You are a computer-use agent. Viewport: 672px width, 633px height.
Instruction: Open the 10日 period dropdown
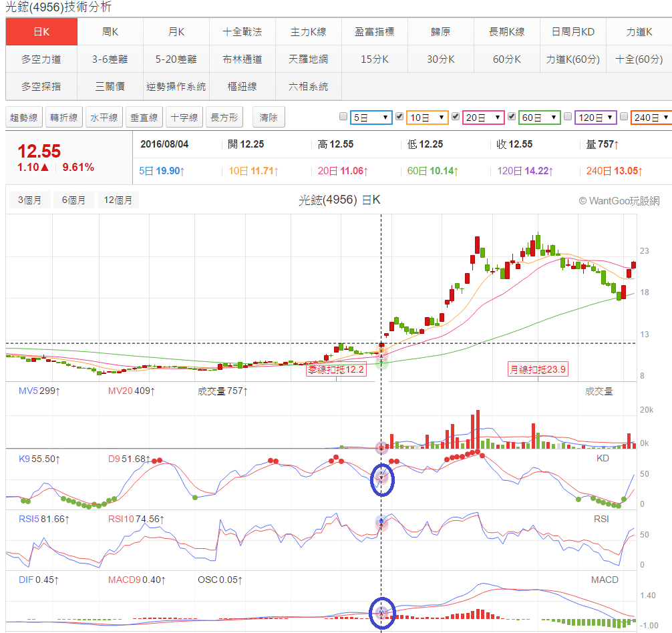428,118
